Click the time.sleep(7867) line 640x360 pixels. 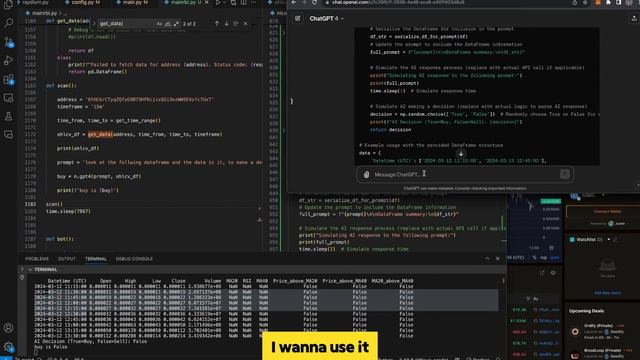tap(68, 211)
